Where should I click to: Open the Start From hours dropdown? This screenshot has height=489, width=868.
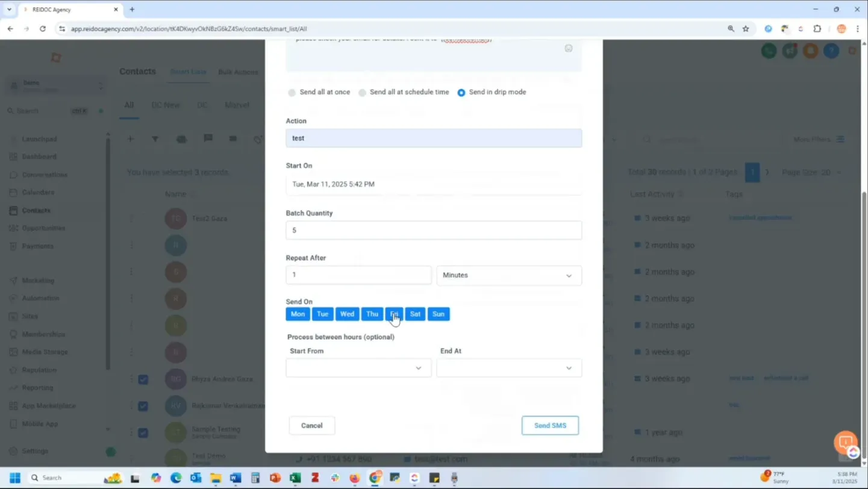pos(358,368)
